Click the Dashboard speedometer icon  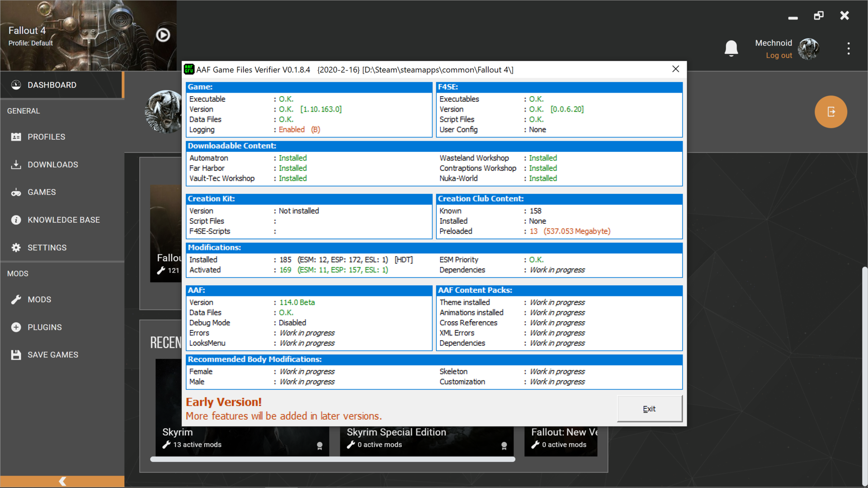pos(16,85)
